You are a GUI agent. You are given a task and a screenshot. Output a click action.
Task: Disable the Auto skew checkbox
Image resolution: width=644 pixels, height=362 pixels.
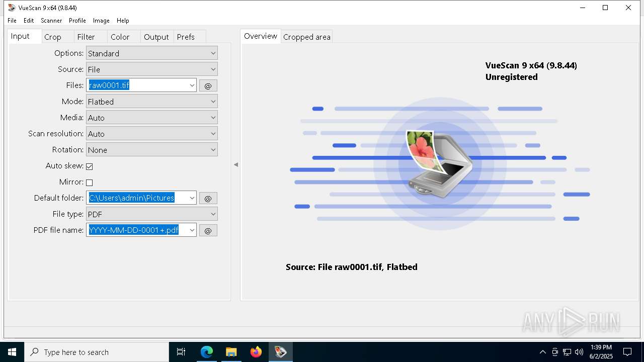90,166
